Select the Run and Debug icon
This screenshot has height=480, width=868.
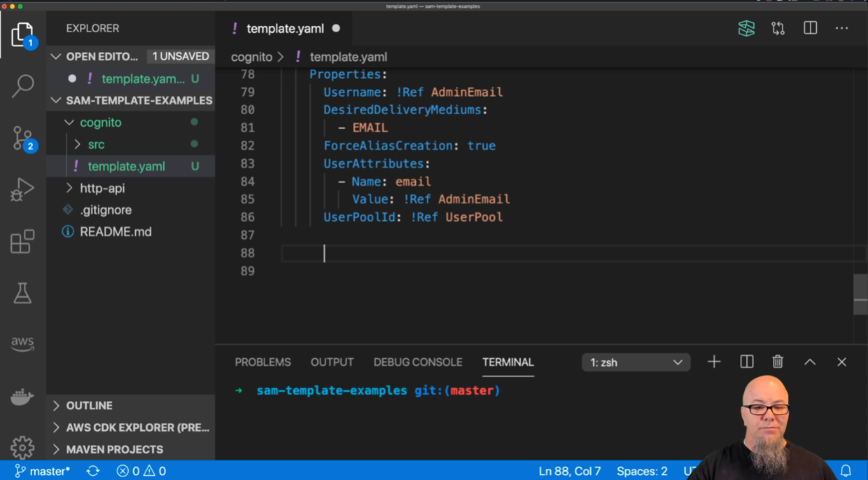(x=23, y=188)
